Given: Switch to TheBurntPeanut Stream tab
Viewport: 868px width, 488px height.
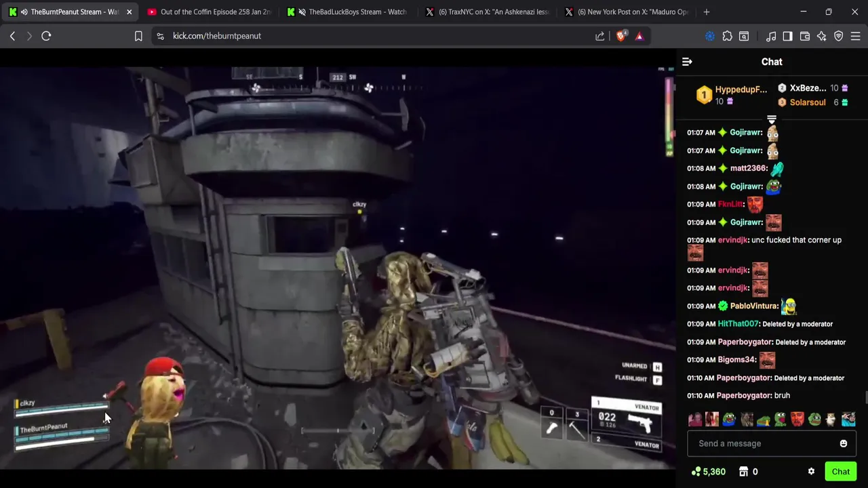Looking at the screenshot, I should pyautogui.click(x=70, y=12).
